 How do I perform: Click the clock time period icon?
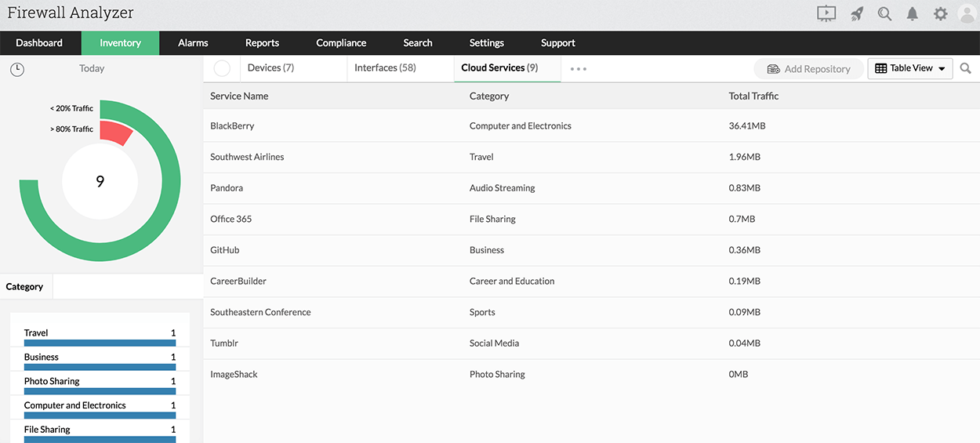(x=17, y=69)
